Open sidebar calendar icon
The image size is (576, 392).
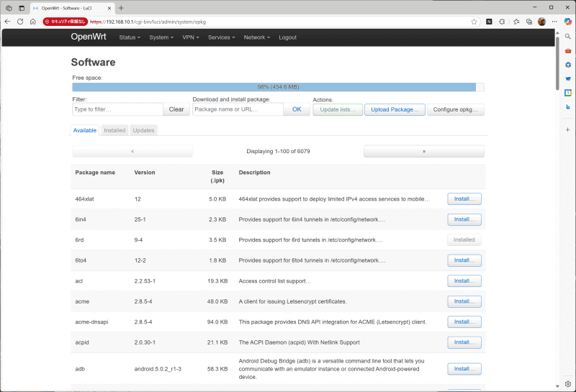(x=568, y=93)
